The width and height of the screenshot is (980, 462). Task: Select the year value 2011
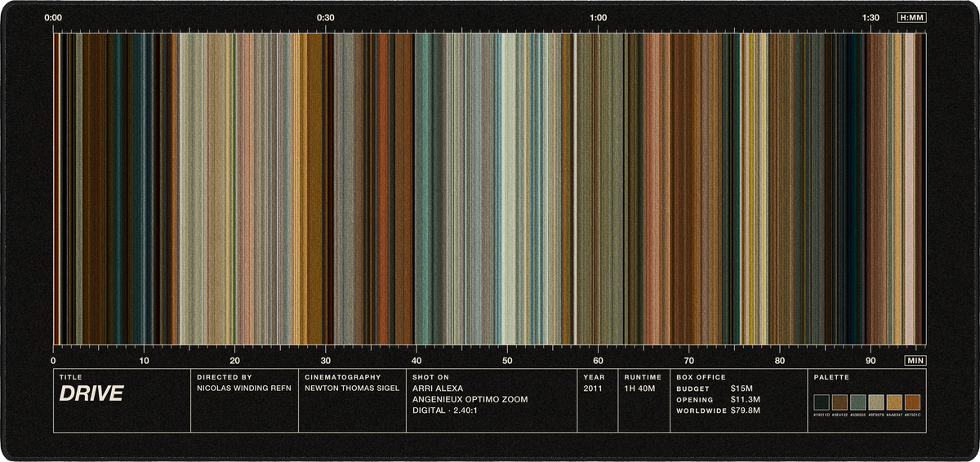593,389
